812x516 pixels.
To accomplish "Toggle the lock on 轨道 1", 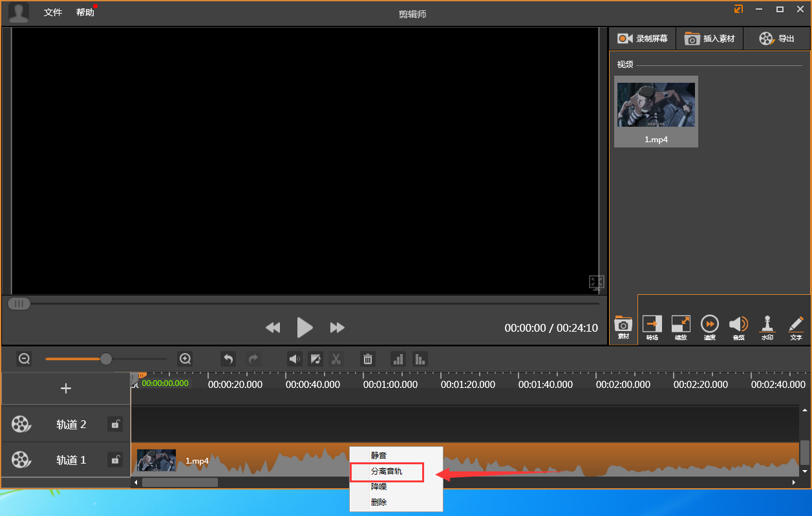I will pos(115,460).
